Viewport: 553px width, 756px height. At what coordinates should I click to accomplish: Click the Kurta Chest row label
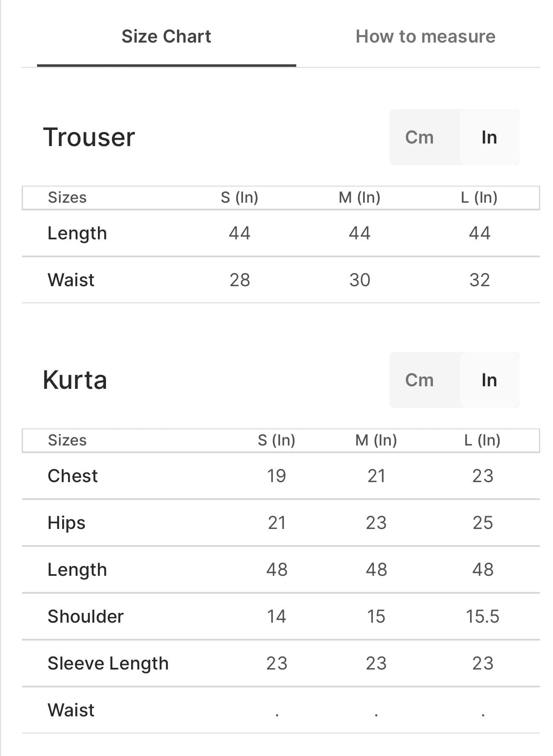click(x=73, y=476)
